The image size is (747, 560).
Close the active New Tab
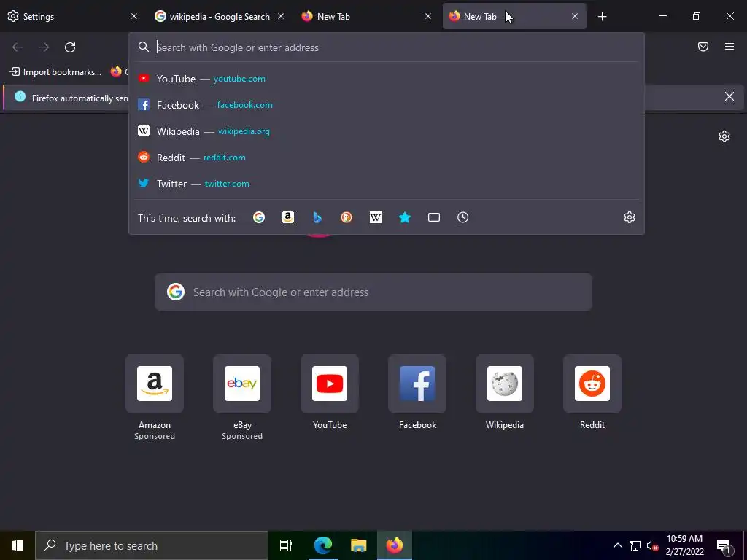click(575, 16)
